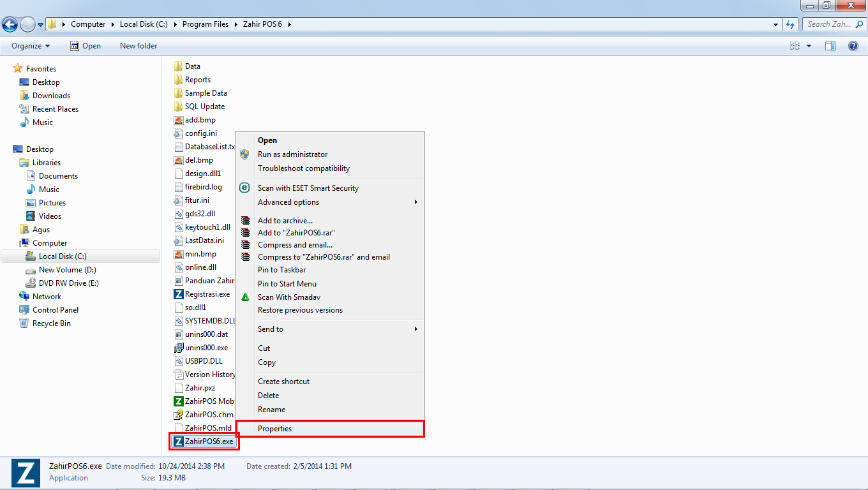Toggle the preview pane icon
This screenshot has width=868, height=490.
(830, 46)
